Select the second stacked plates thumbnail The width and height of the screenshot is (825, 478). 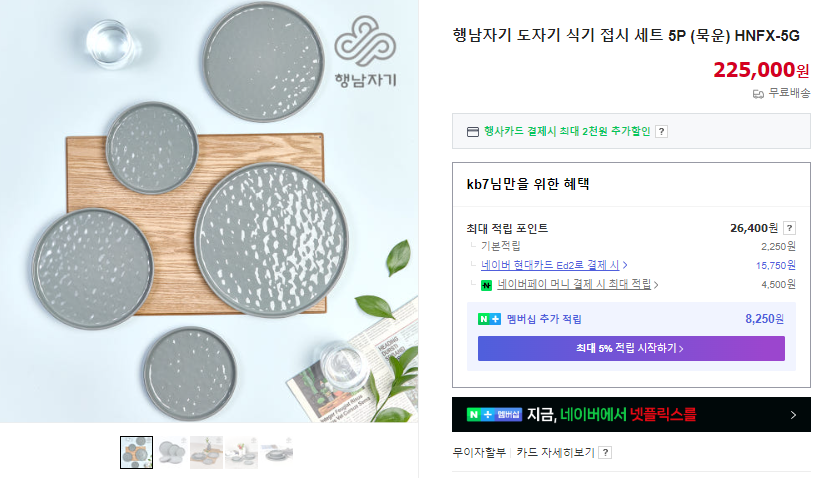pos(172,452)
